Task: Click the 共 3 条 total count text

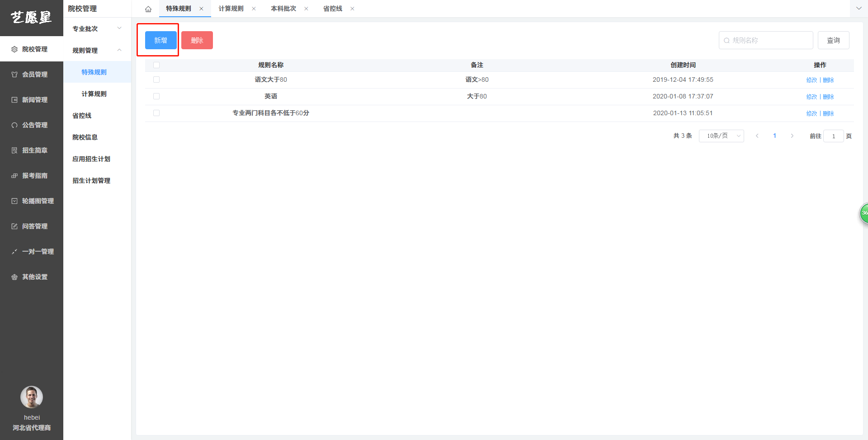Action: [x=683, y=136]
